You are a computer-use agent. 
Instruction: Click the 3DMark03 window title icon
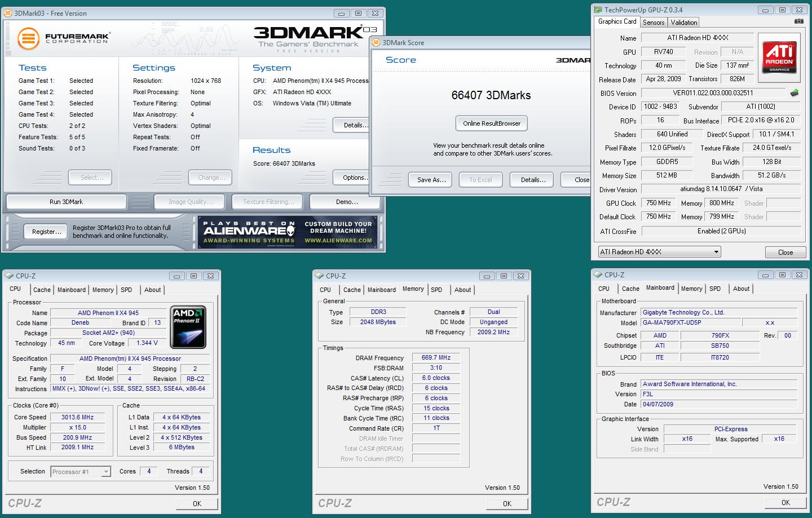(9, 13)
